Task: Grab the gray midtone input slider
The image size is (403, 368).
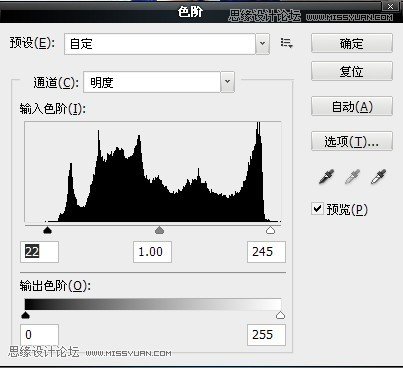Action: 160,230
